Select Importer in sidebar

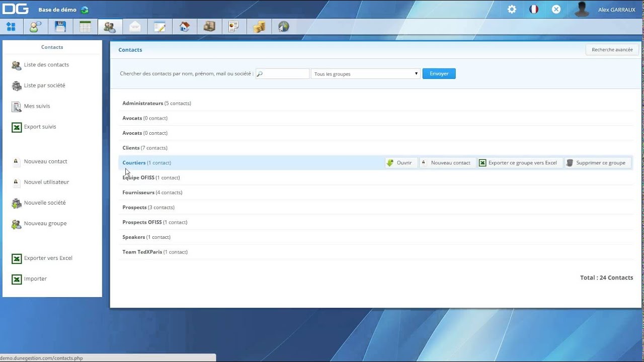35,279
